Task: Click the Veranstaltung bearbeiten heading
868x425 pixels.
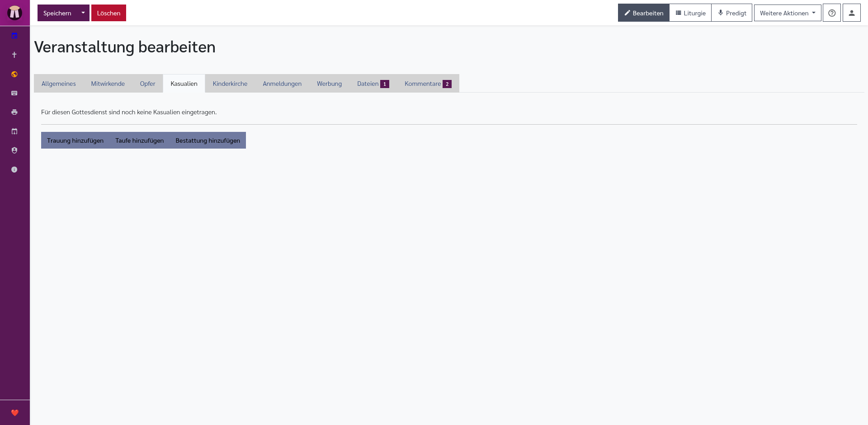Action: coord(125,47)
